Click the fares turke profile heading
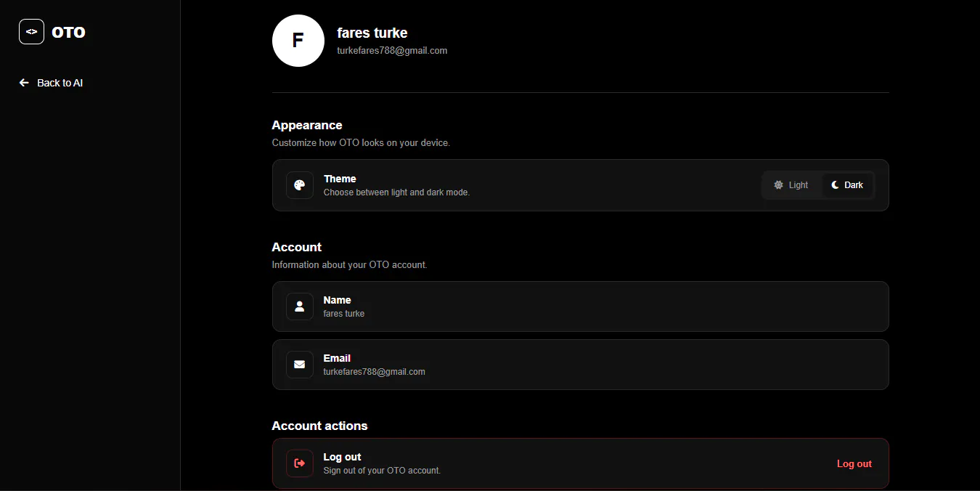Image resolution: width=980 pixels, height=491 pixels. click(372, 33)
